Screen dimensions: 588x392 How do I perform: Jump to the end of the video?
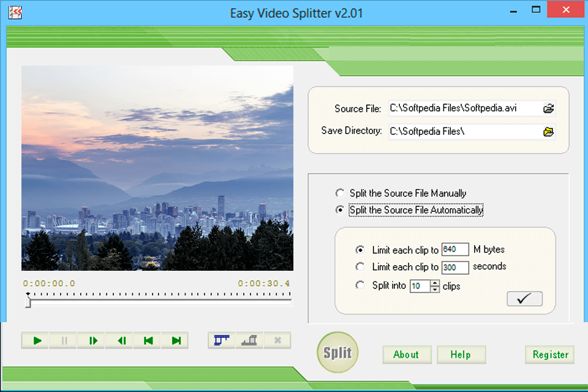(x=176, y=341)
